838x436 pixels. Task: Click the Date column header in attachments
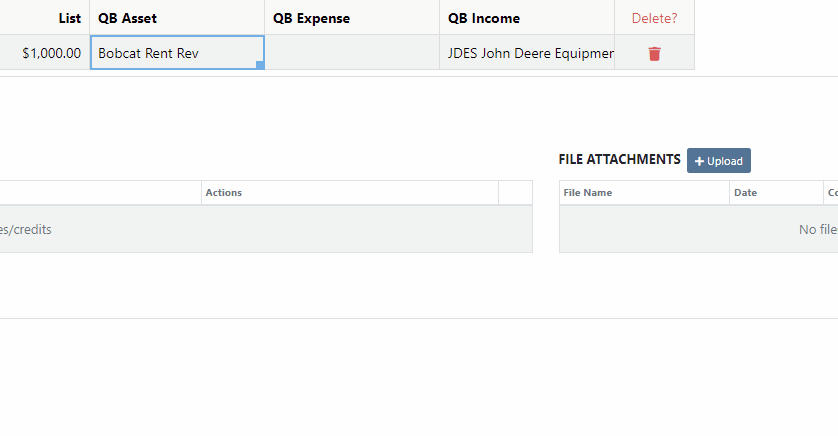[x=777, y=192]
